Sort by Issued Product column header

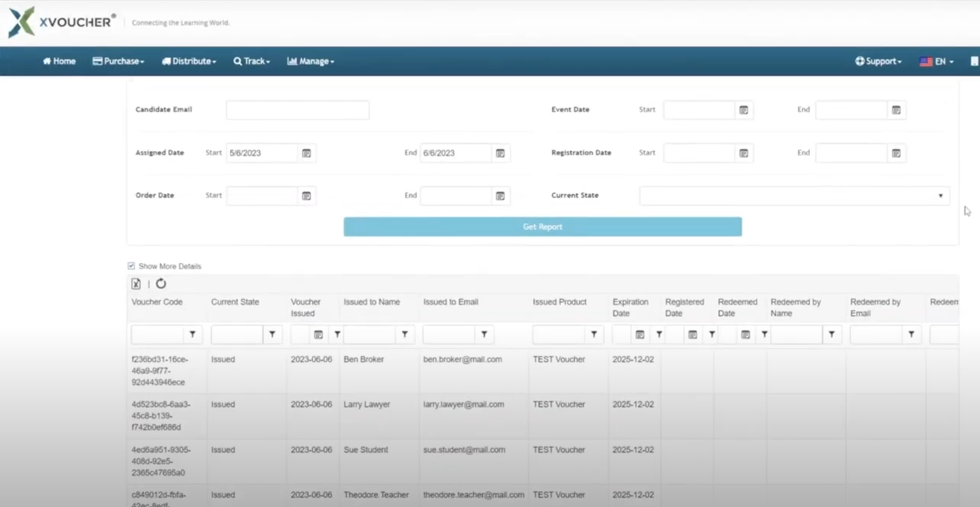(560, 302)
